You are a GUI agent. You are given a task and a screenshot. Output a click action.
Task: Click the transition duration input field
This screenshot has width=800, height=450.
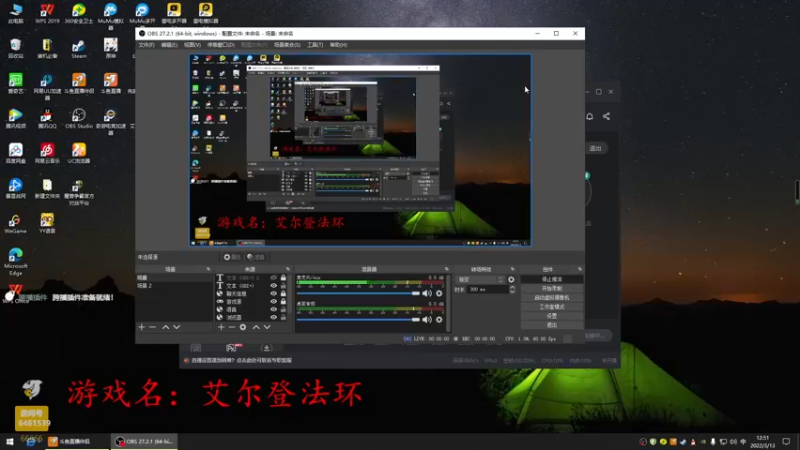coord(487,289)
